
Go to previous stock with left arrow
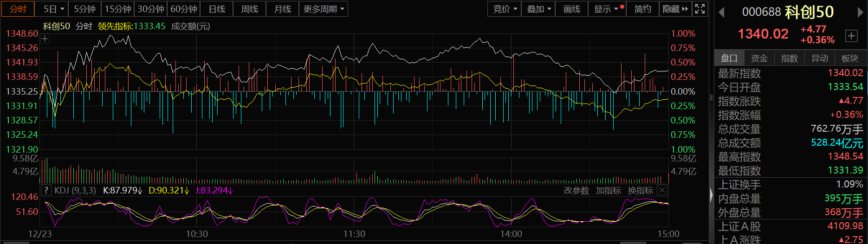click(x=721, y=13)
